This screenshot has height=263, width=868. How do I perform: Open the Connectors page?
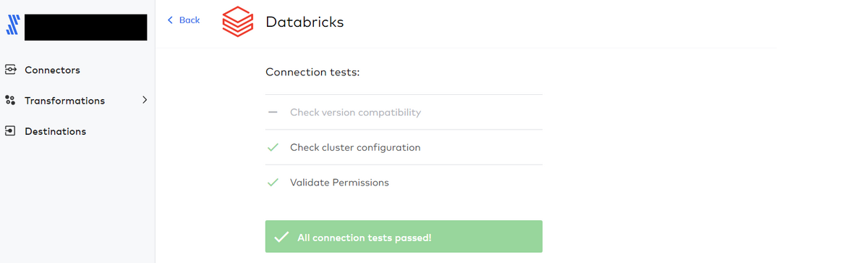pos(52,70)
